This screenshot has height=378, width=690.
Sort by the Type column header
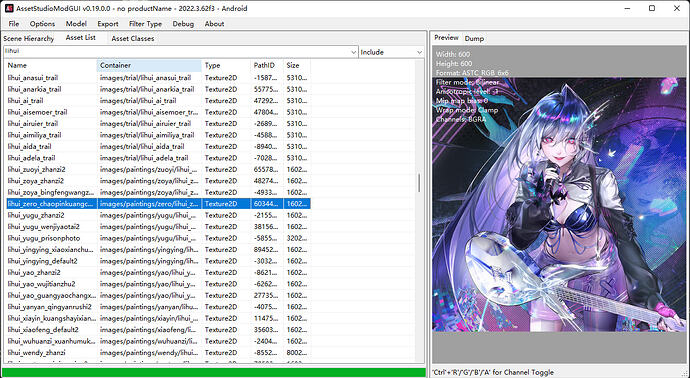tap(226, 65)
